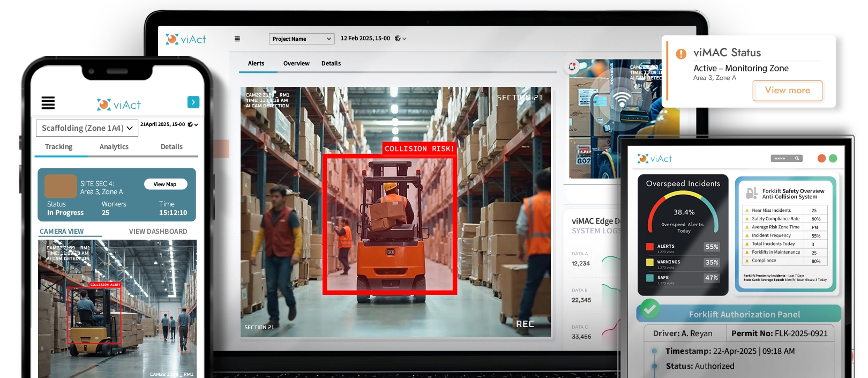The height and width of the screenshot is (378, 868).
Task: Click the SECTION 21 label at the top of the feed
Action: (520, 98)
